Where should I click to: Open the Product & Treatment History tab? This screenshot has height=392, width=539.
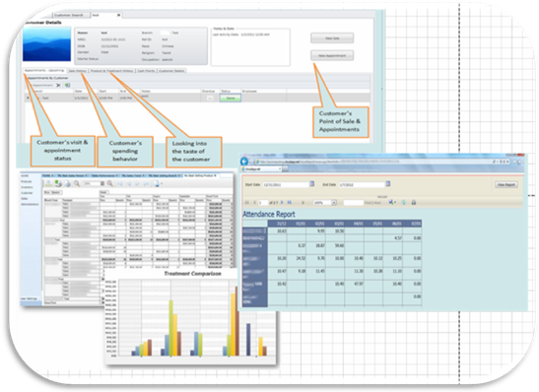tap(111, 71)
